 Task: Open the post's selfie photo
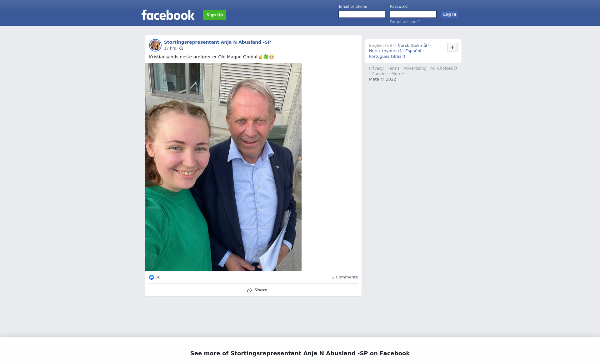[223, 167]
